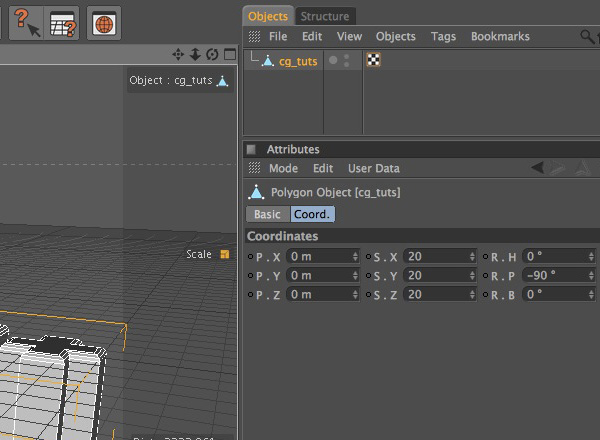Open the Tags menu
600x440 pixels.
tap(443, 36)
